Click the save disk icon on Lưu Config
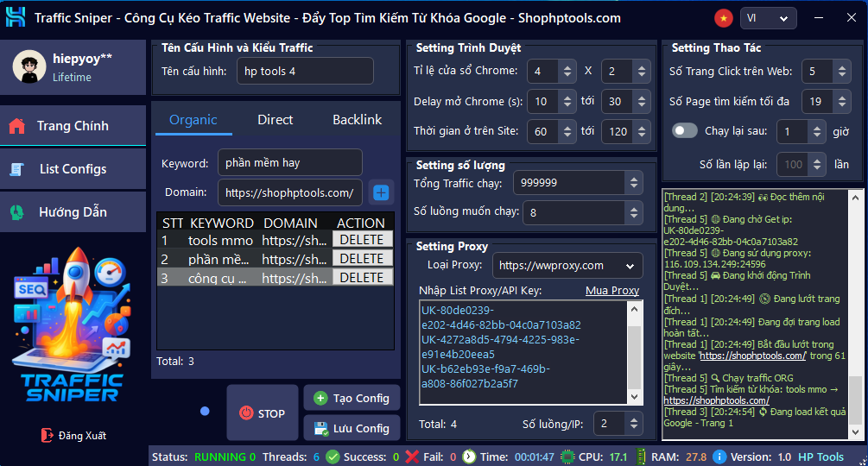Screen dimensions: 868x466 pyautogui.click(x=320, y=428)
